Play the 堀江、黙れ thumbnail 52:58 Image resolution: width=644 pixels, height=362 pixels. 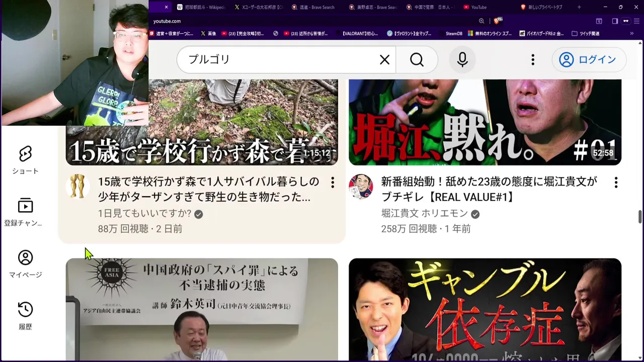(485, 122)
